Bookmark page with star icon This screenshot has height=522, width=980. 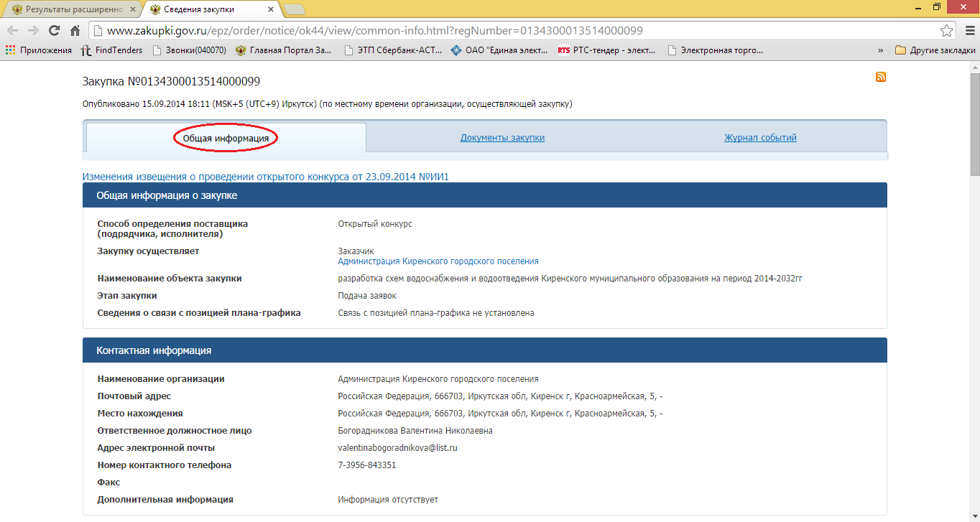point(947,31)
